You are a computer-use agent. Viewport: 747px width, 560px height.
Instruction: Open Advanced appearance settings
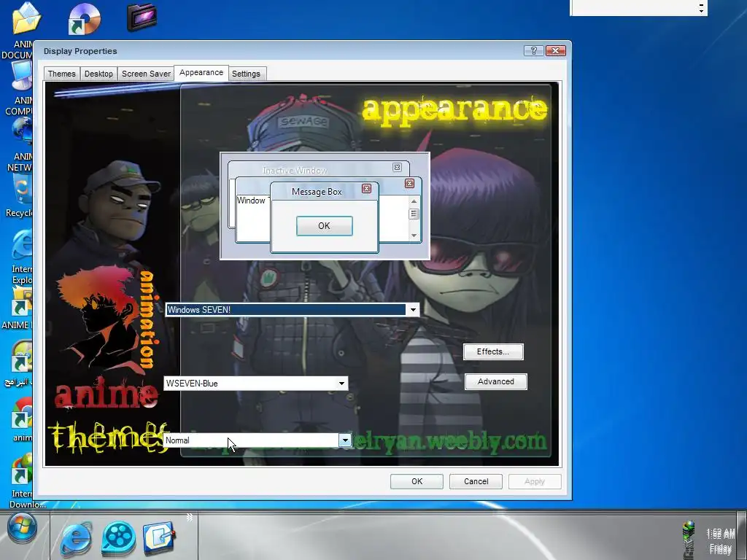click(x=495, y=381)
